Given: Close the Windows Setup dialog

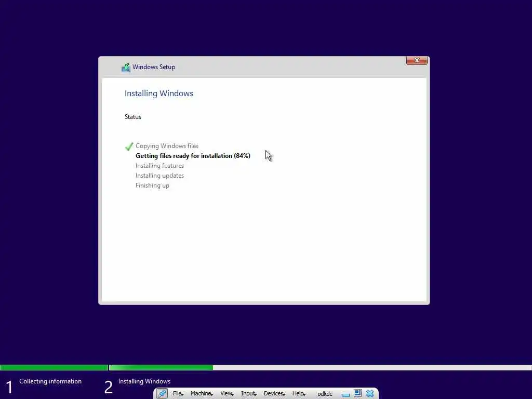Looking at the screenshot, I should 417,60.
